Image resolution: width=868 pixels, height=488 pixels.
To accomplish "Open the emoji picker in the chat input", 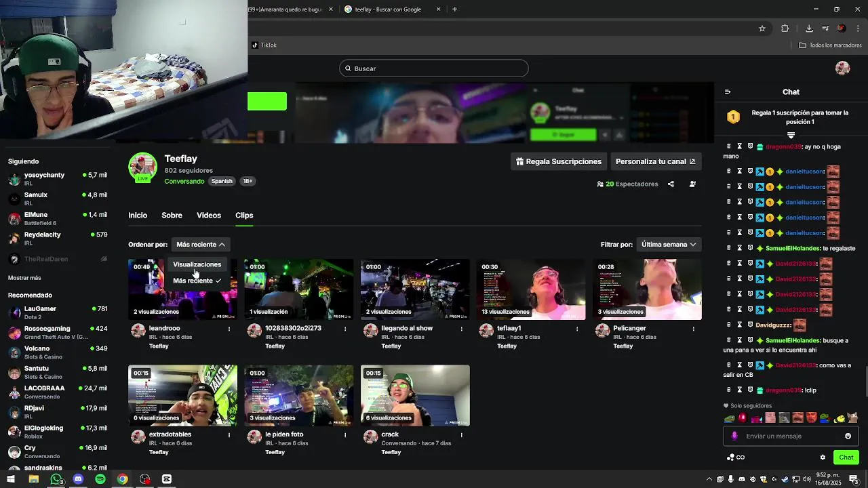I will click(x=848, y=436).
